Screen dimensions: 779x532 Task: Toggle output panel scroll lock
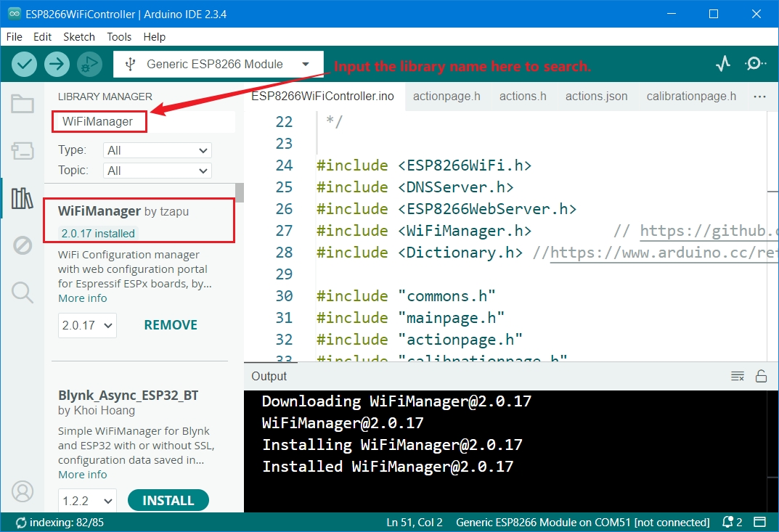[761, 376]
